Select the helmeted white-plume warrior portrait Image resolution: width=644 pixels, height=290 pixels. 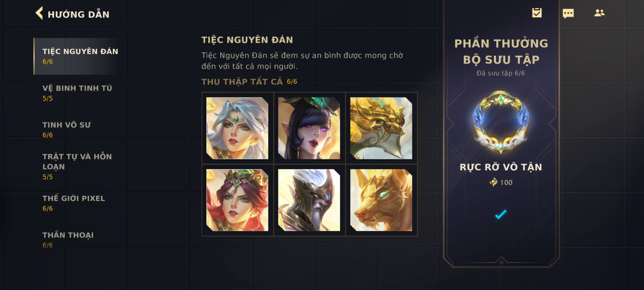point(309,200)
